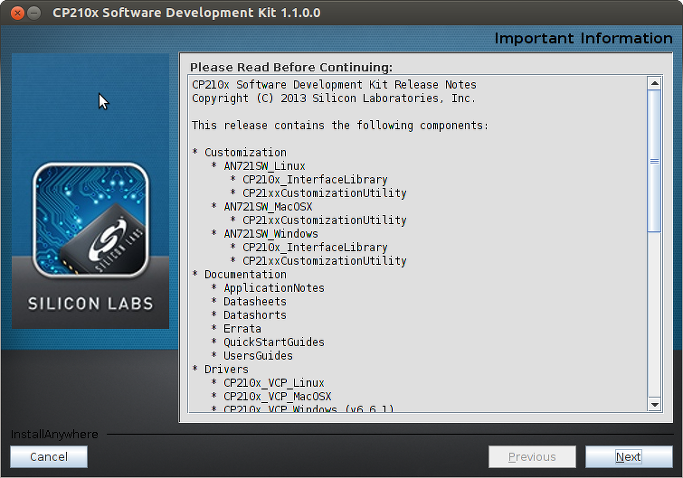Click the scrollbar down arrow in release notes
Screen dimensions: 683x478
654,404
